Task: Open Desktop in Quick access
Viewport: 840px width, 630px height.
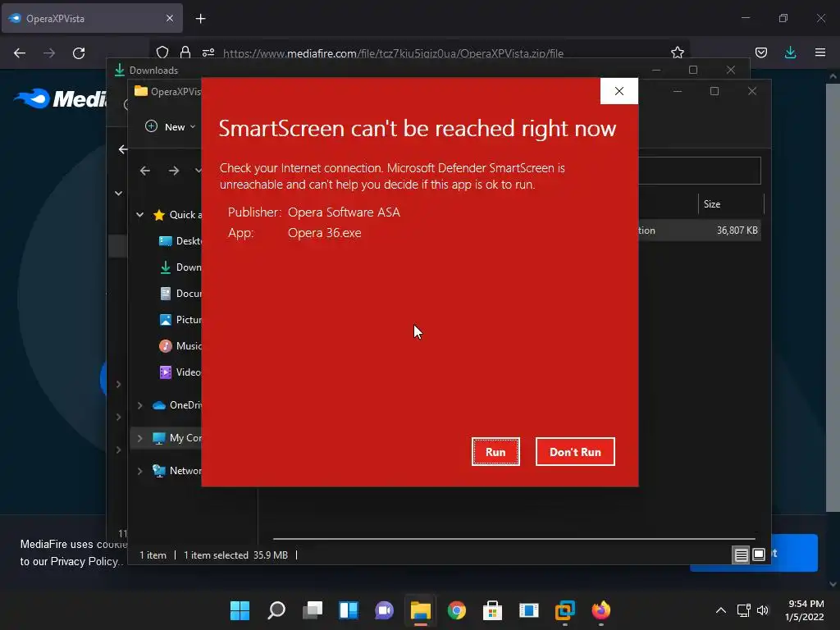Action: (180, 241)
